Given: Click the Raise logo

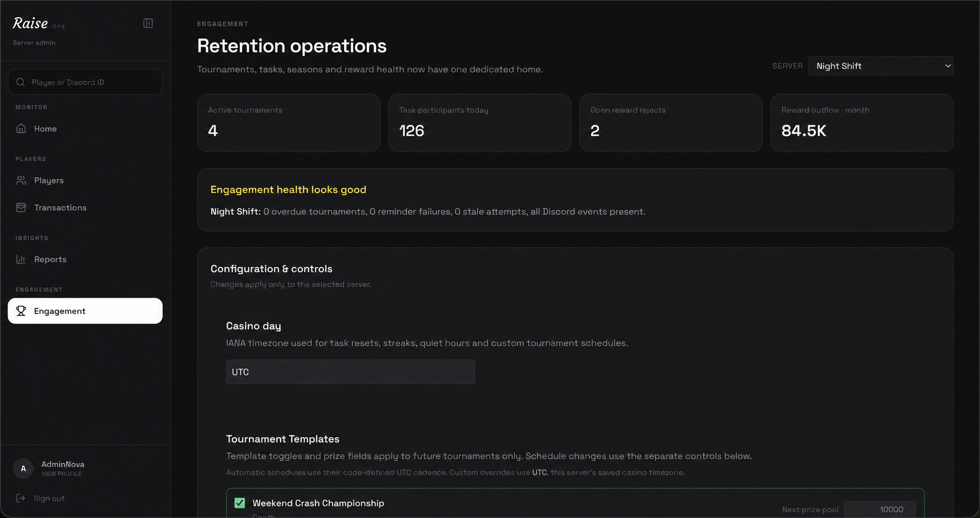Looking at the screenshot, I should point(30,23).
